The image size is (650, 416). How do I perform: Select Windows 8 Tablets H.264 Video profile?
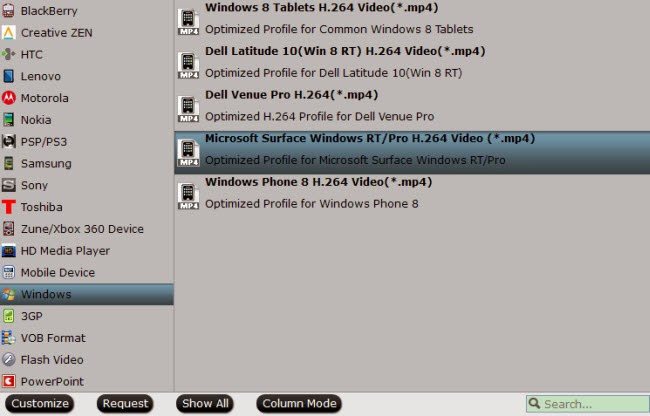(x=412, y=22)
